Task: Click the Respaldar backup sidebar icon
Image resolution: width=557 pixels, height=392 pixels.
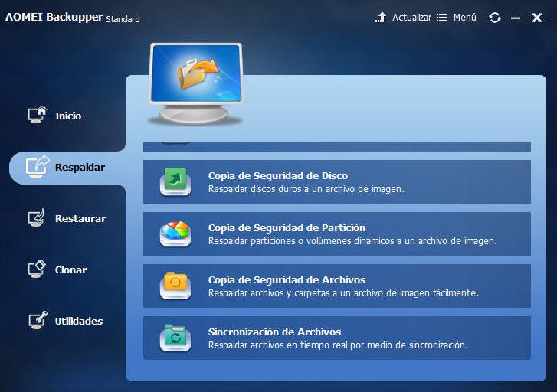Action: click(37, 167)
